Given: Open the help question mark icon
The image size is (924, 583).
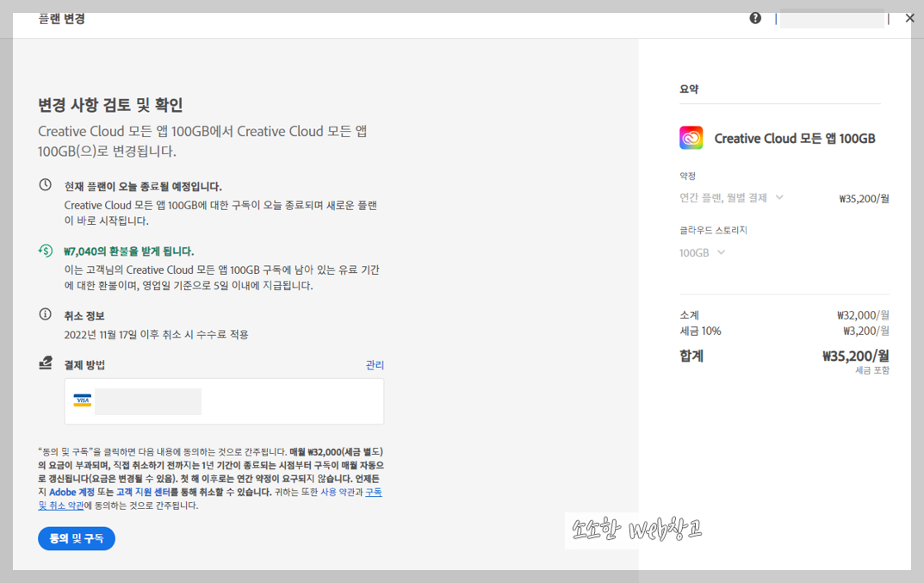Looking at the screenshot, I should click(x=755, y=18).
